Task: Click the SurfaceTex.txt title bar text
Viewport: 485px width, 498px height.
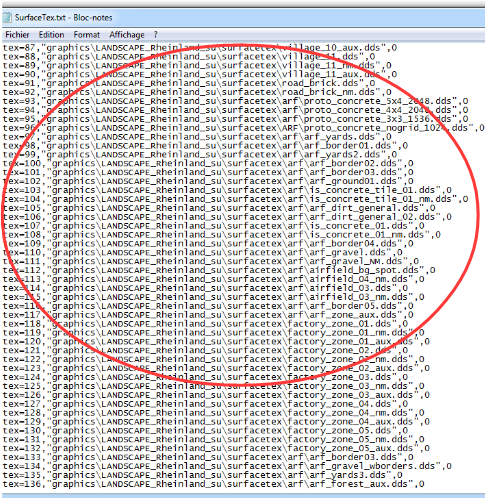Action: [63, 17]
